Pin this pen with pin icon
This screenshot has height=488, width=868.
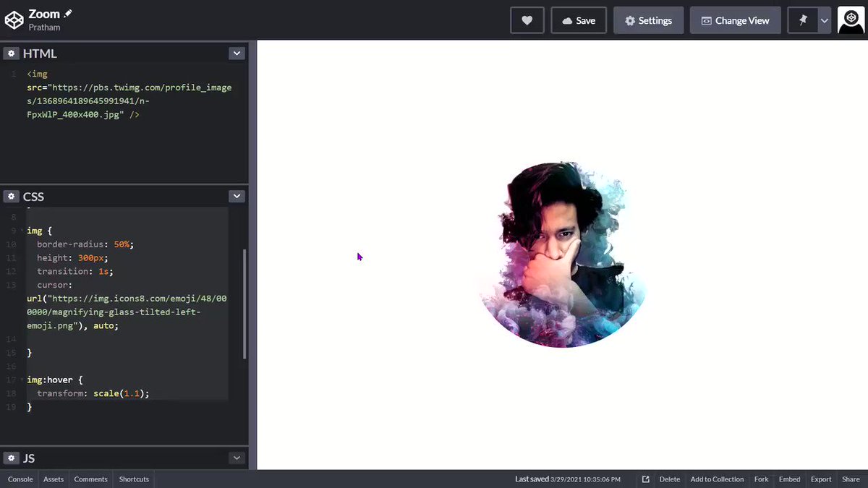[x=803, y=20]
